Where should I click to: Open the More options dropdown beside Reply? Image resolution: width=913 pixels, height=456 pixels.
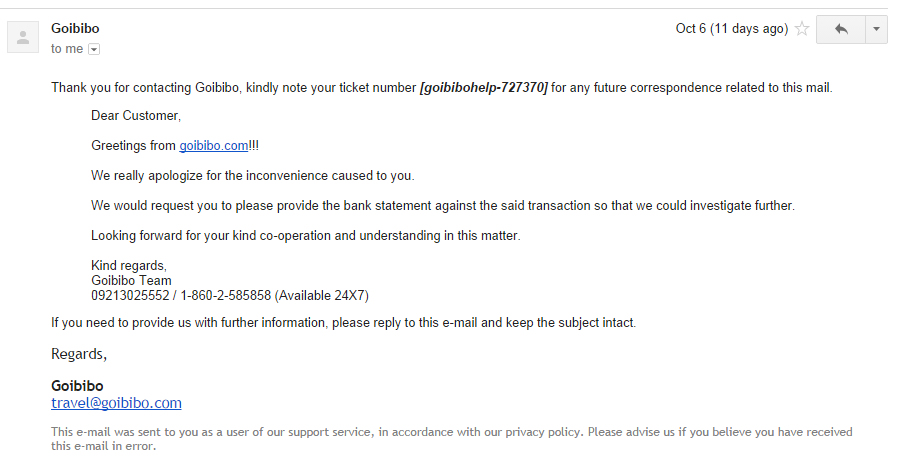[876, 30]
